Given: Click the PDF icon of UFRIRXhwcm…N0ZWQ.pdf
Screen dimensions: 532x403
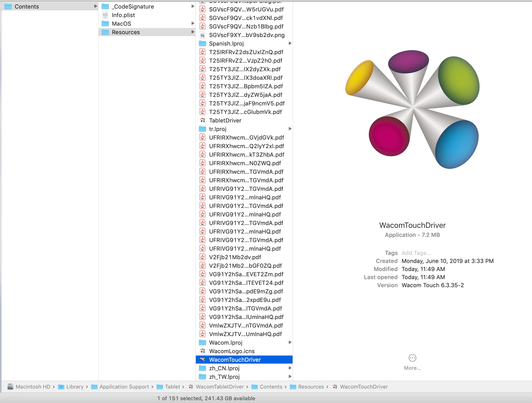Looking at the screenshot, I should [202, 163].
